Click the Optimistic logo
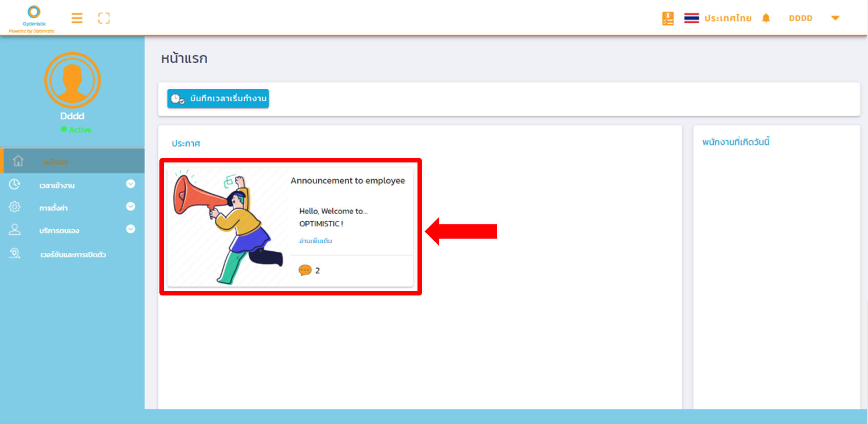This screenshot has width=868, height=424. click(x=34, y=17)
